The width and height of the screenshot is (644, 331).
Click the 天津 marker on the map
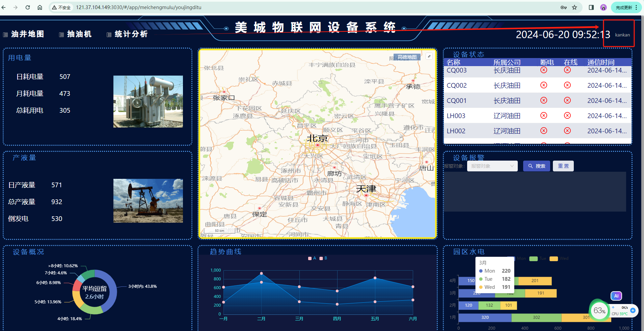coord(366,195)
